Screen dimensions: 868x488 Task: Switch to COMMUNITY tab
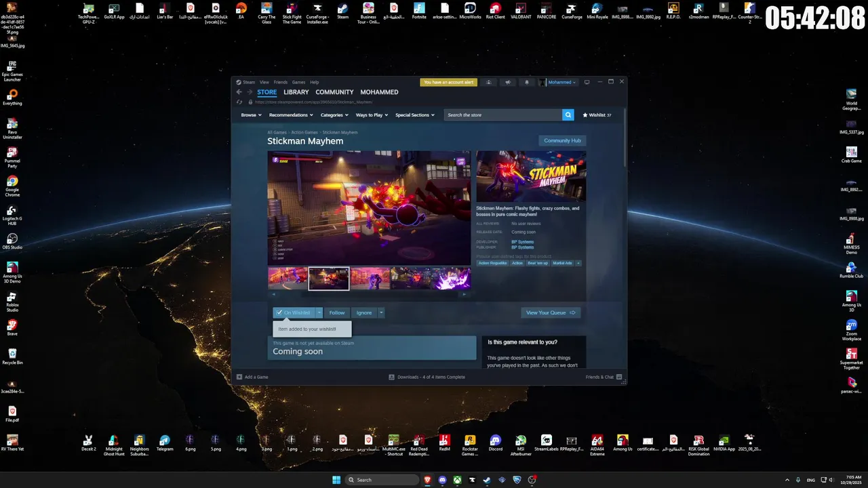334,92
